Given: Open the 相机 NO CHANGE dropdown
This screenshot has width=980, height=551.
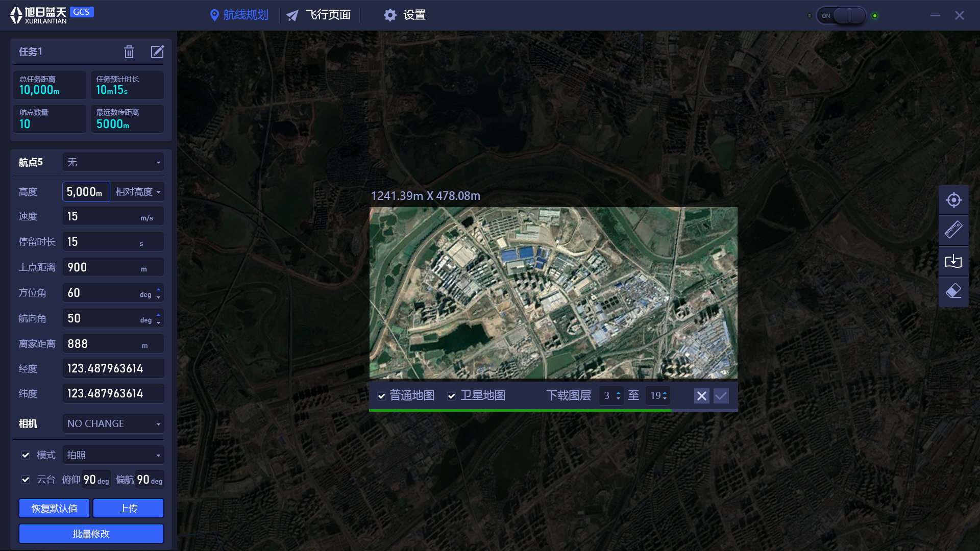Looking at the screenshot, I should (113, 424).
